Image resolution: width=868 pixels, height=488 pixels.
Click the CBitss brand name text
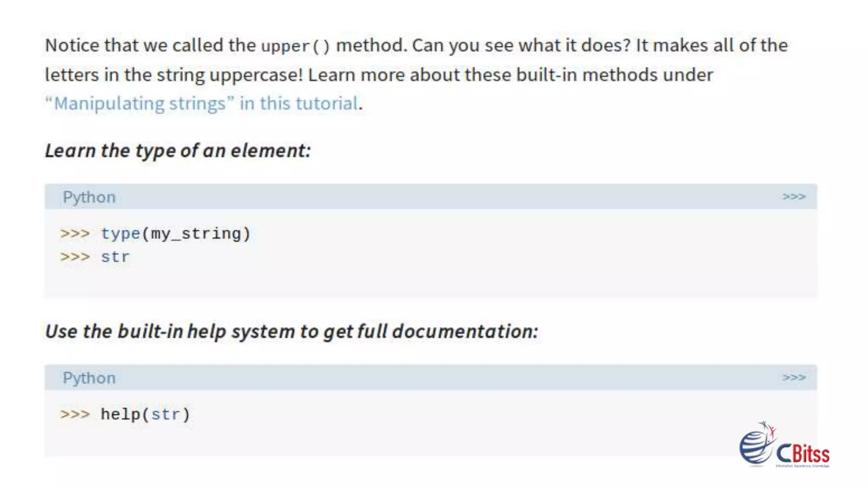coord(803,454)
